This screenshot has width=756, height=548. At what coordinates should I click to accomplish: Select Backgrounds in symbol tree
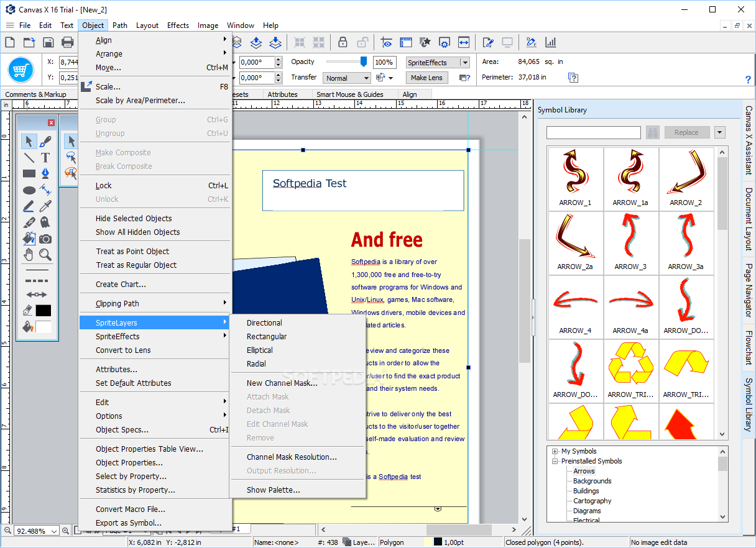point(592,481)
